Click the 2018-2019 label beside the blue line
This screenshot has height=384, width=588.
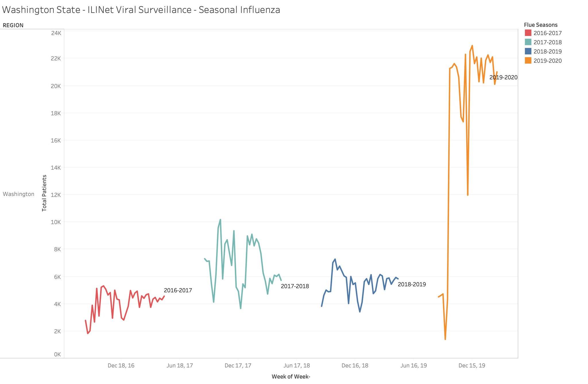point(412,285)
